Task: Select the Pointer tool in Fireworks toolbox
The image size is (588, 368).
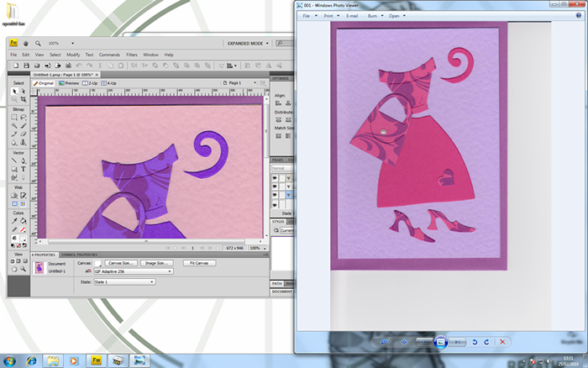Action: click(15, 91)
